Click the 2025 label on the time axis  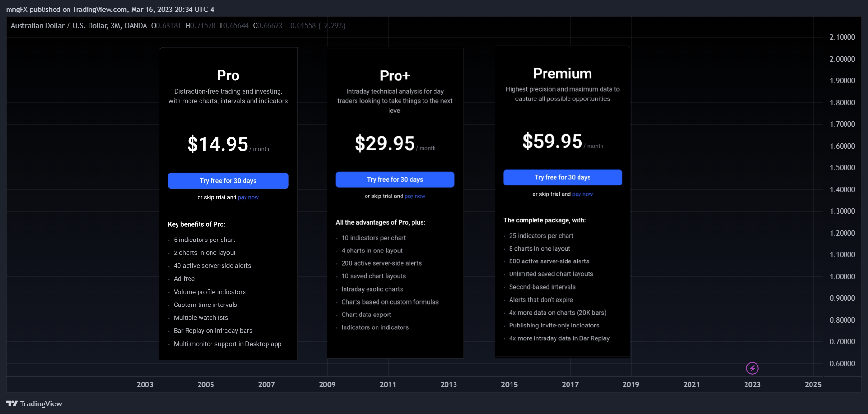(x=813, y=385)
